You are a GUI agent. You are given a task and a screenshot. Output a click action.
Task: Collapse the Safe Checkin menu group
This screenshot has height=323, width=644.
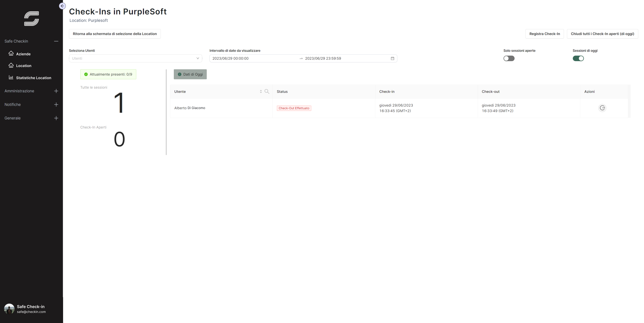pyautogui.click(x=56, y=41)
